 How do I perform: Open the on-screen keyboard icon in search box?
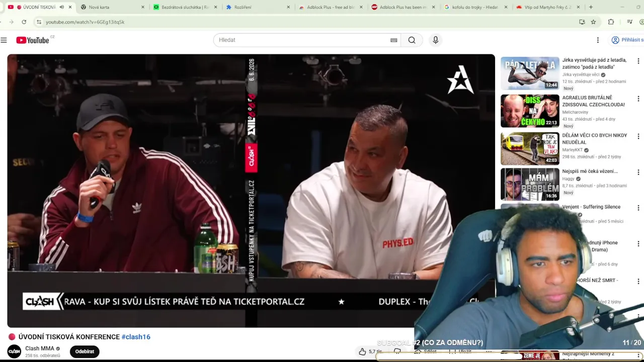tap(394, 40)
